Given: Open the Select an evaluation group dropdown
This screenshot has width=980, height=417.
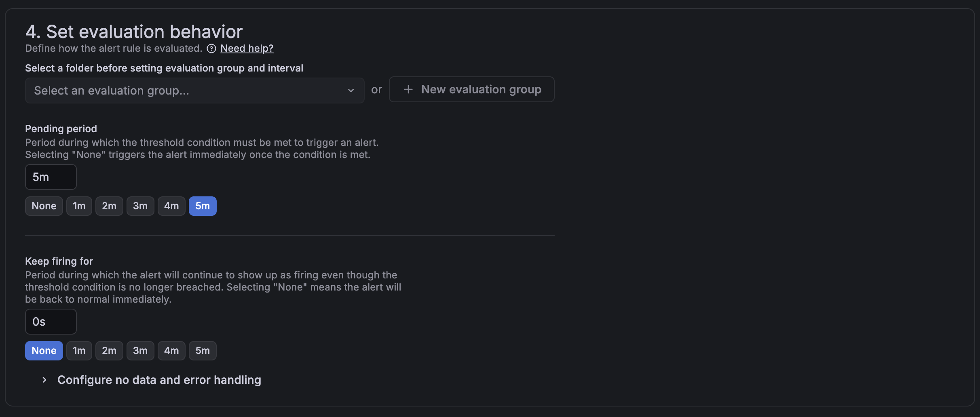Looking at the screenshot, I should pos(194,91).
